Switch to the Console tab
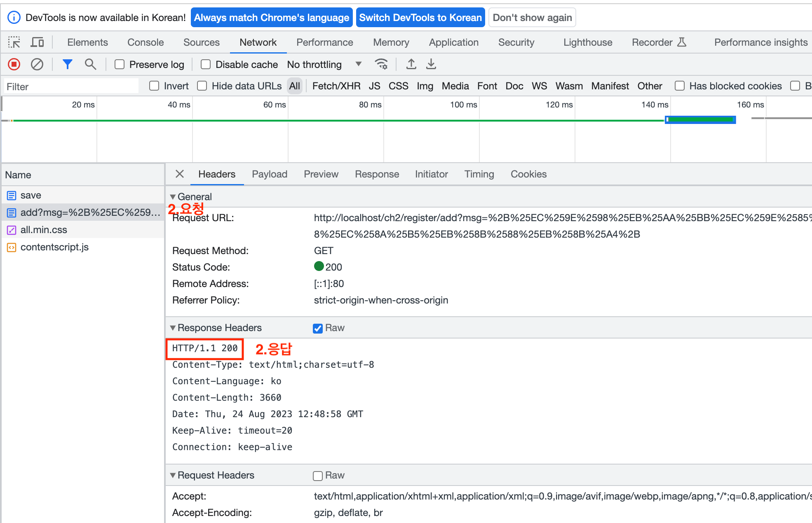The height and width of the screenshot is (523, 812). [146, 42]
